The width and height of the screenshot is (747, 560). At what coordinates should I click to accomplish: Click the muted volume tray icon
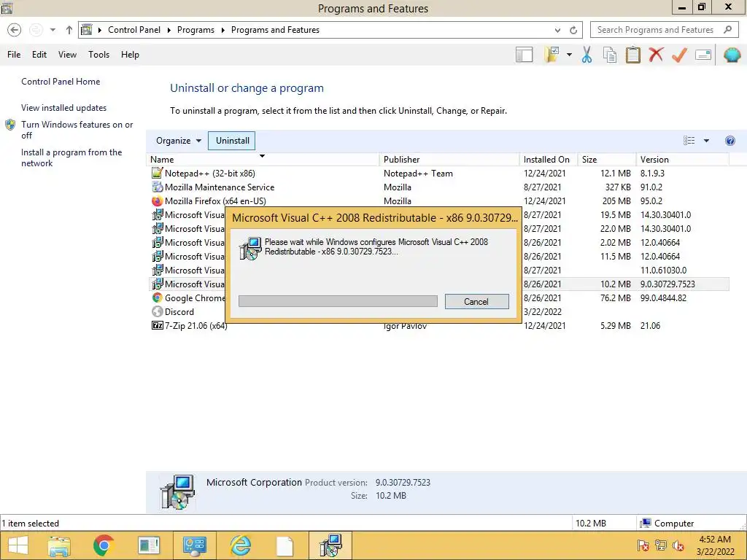tap(678, 545)
